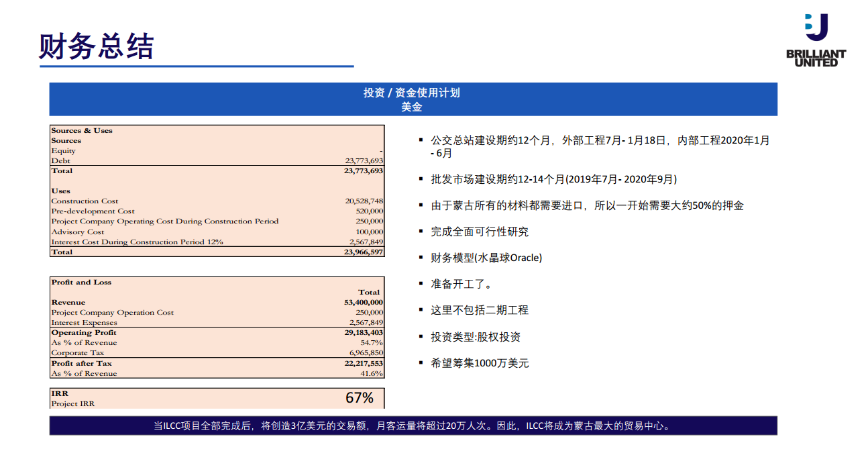This screenshot has height=455, width=868.
Task: Click the Revenue row label
Action: 68,303
